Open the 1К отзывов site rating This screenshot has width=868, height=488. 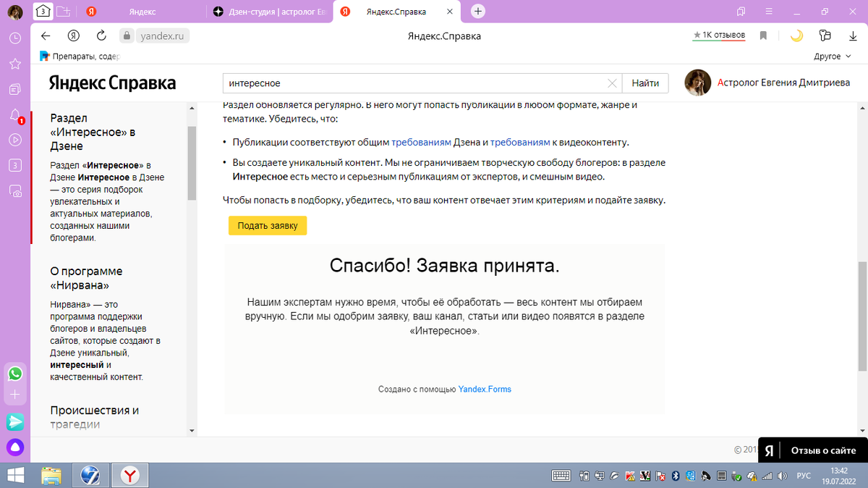719,35
